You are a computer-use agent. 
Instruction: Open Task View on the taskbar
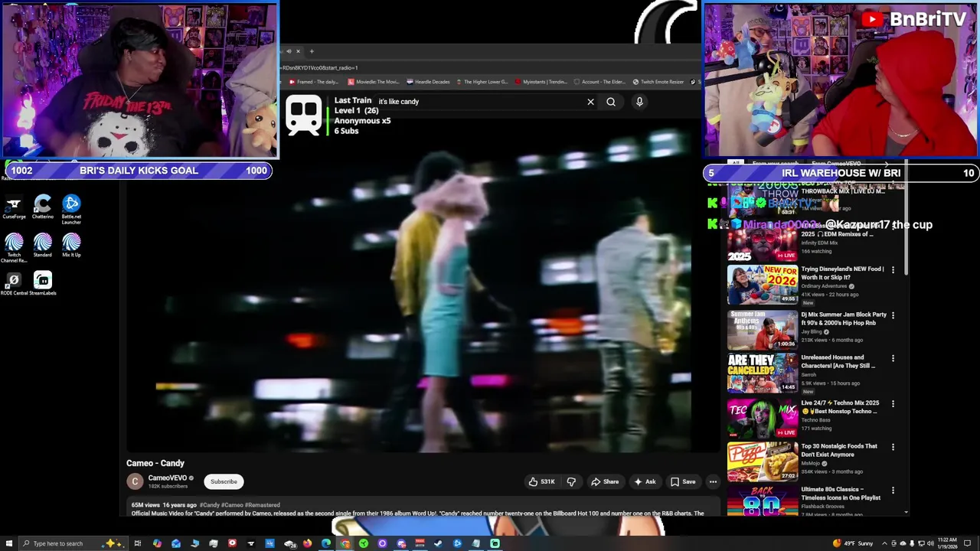tap(138, 543)
